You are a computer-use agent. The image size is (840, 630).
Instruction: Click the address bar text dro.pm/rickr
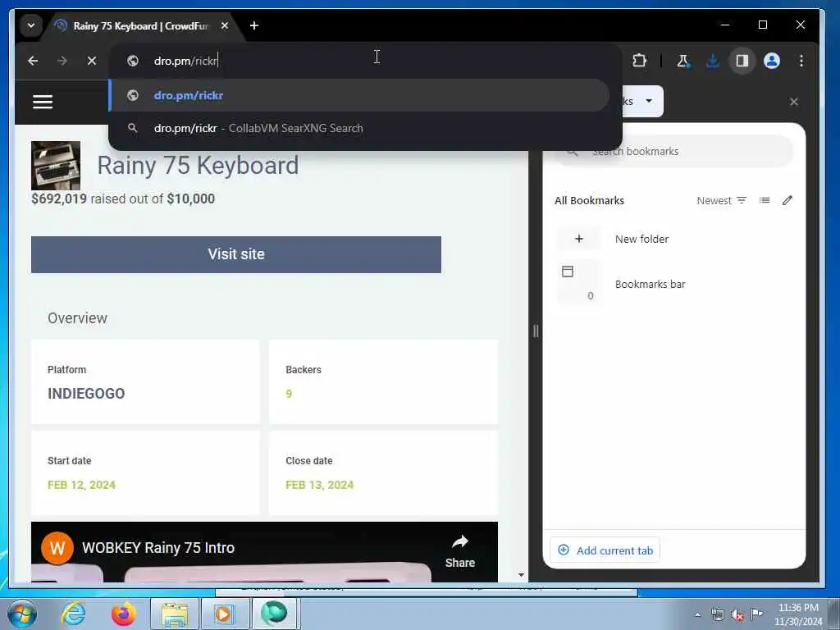(x=185, y=61)
